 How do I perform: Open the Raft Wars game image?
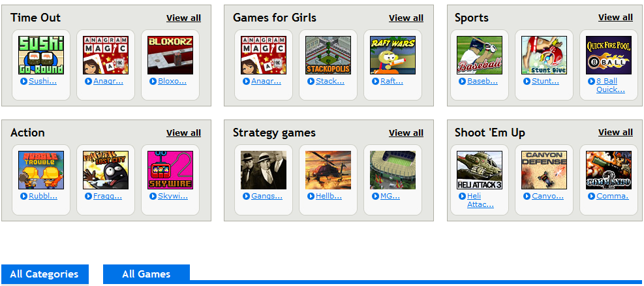393,55
